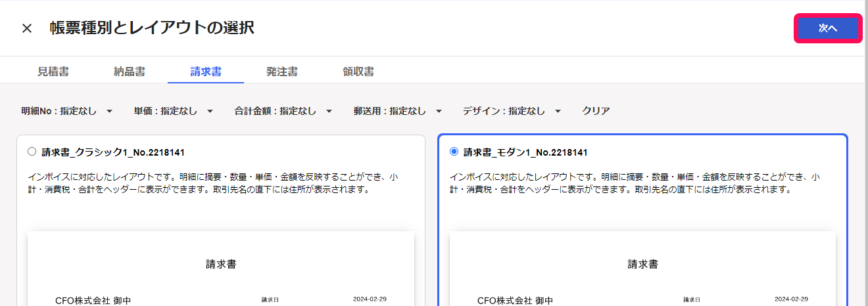Image resolution: width=868 pixels, height=306 pixels.
Task: Switch to the 見積書 tab
Action: pyautogui.click(x=53, y=72)
